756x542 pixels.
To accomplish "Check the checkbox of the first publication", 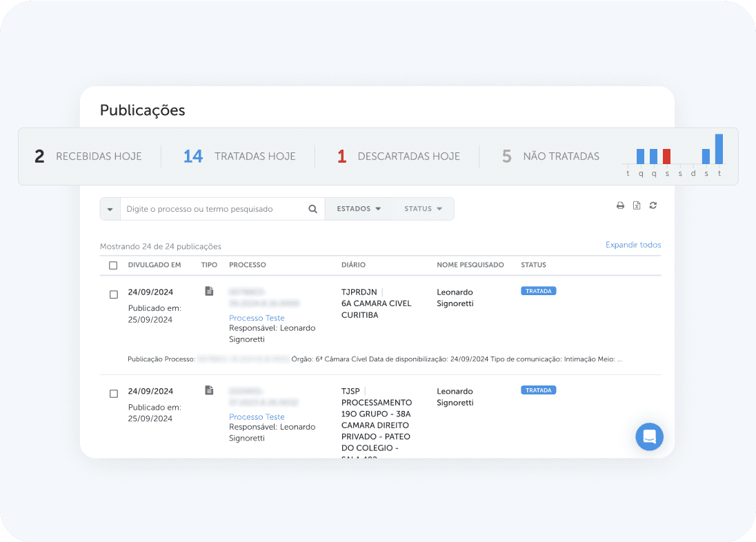I will 114,294.
